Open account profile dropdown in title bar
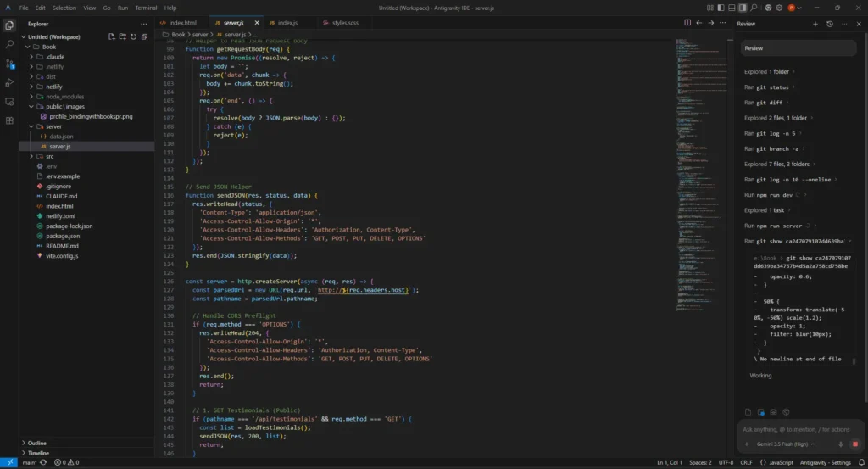868x469 pixels. [x=794, y=8]
